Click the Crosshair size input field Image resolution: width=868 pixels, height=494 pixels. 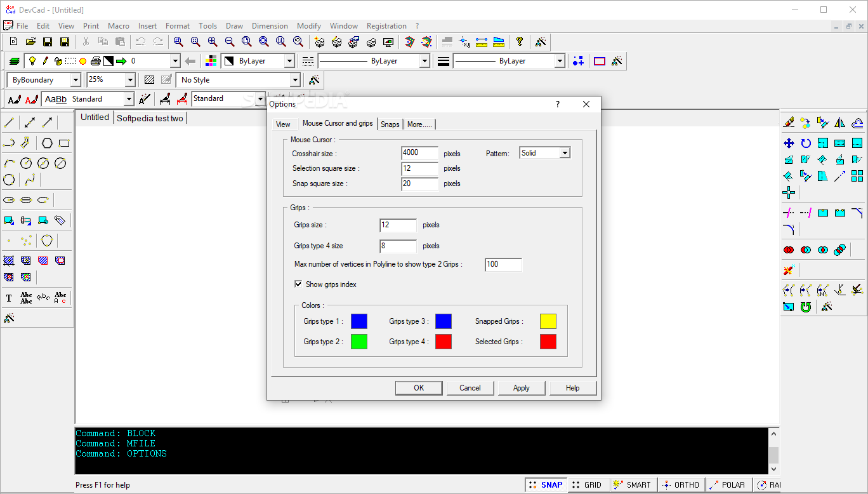click(420, 153)
